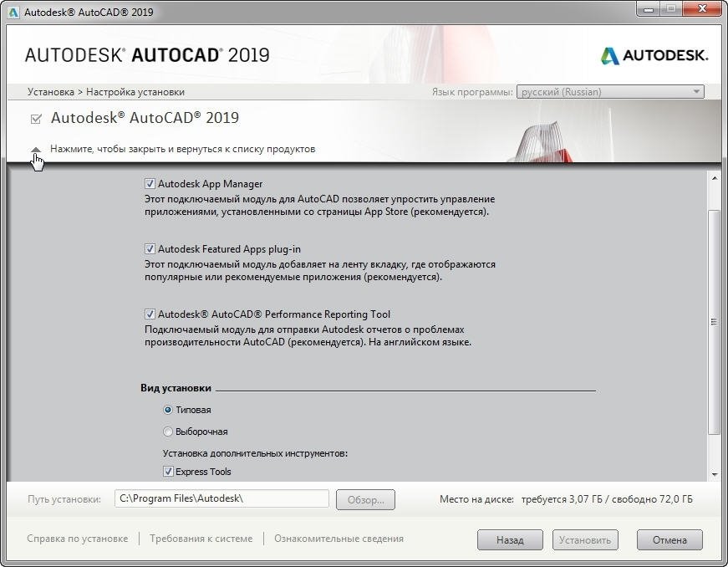The height and width of the screenshot is (567, 728).
Task: Toggle the Express Tools checkbox
Action: [168, 472]
